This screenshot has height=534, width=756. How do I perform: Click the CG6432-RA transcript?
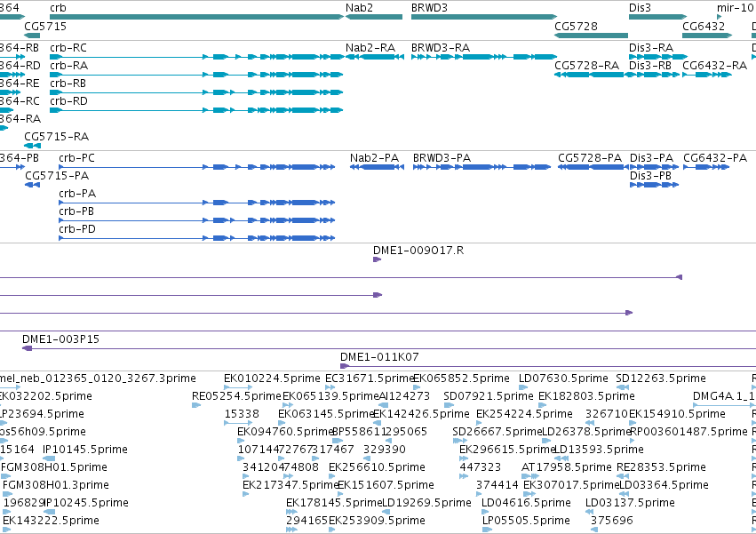pyautogui.click(x=707, y=75)
